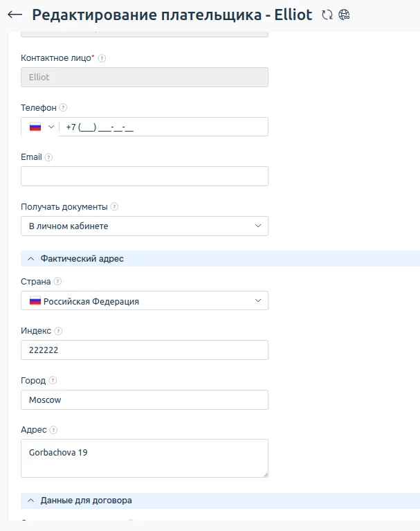Click help icon next to Адрес
Screen dimensions: 420x531
click(x=54, y=430)
